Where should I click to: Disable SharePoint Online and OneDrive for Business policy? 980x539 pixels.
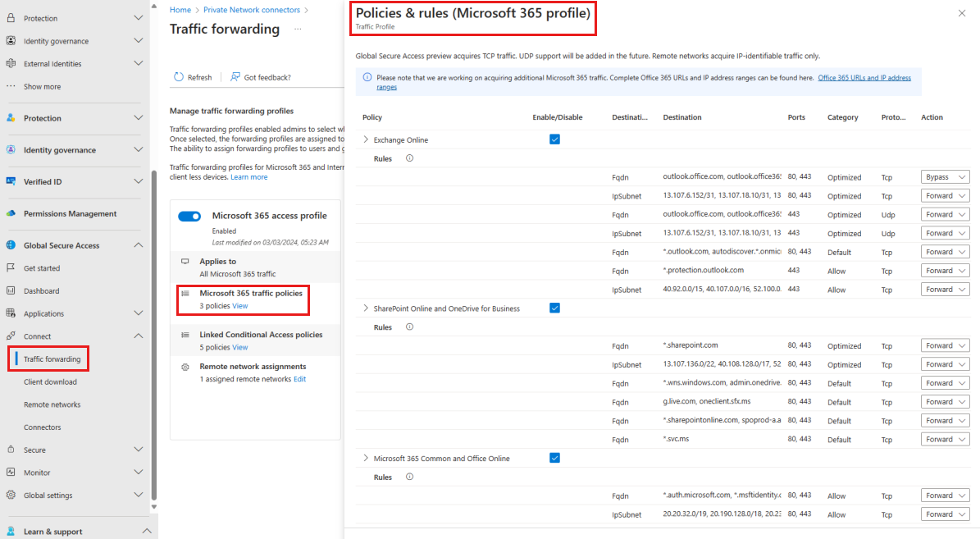point(554,308)
